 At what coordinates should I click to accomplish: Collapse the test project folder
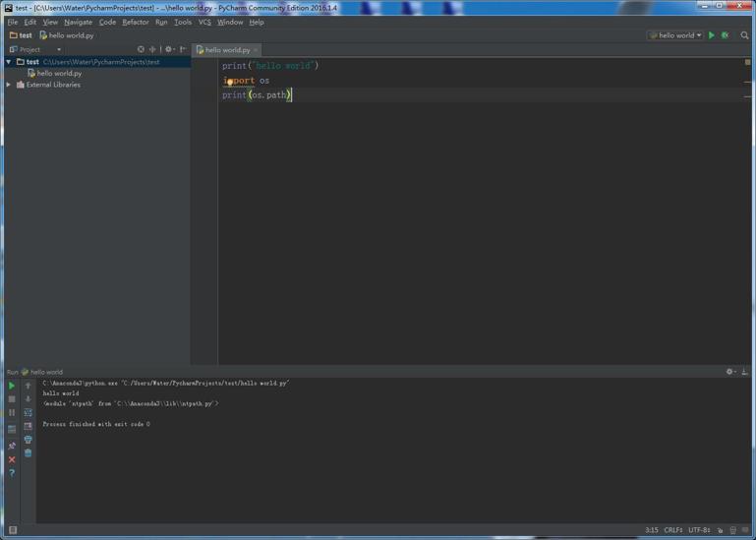click(x=9, y=62)
